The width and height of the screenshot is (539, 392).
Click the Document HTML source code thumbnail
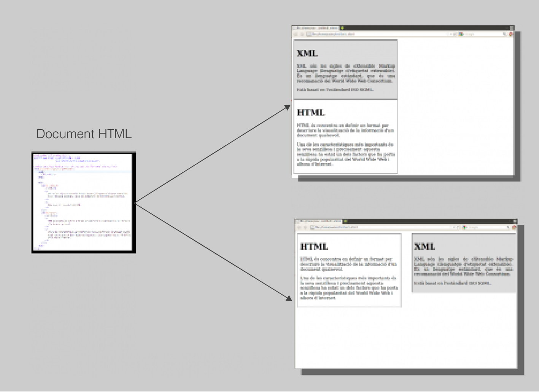83,202
